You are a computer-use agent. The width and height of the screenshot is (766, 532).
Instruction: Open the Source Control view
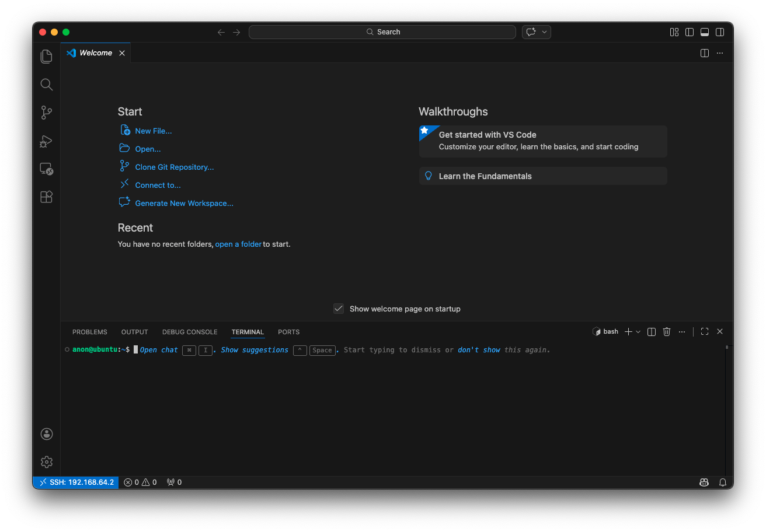(47, 113)
